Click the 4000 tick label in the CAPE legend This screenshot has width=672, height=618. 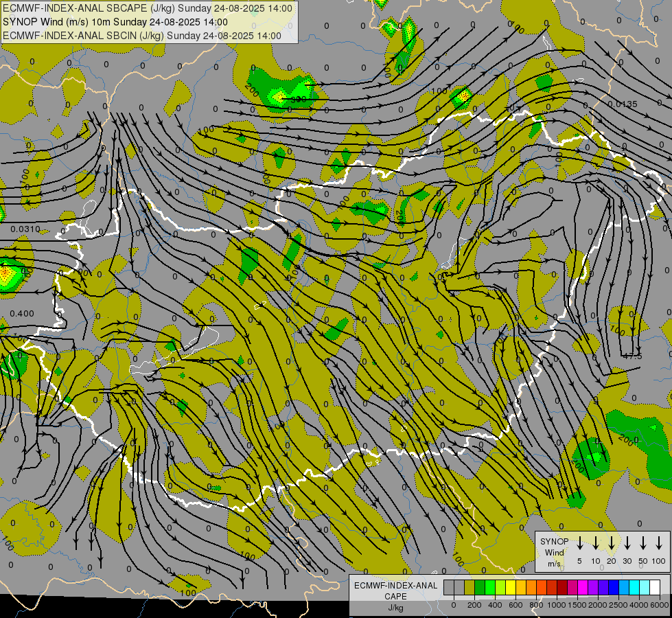coord(639,605)
